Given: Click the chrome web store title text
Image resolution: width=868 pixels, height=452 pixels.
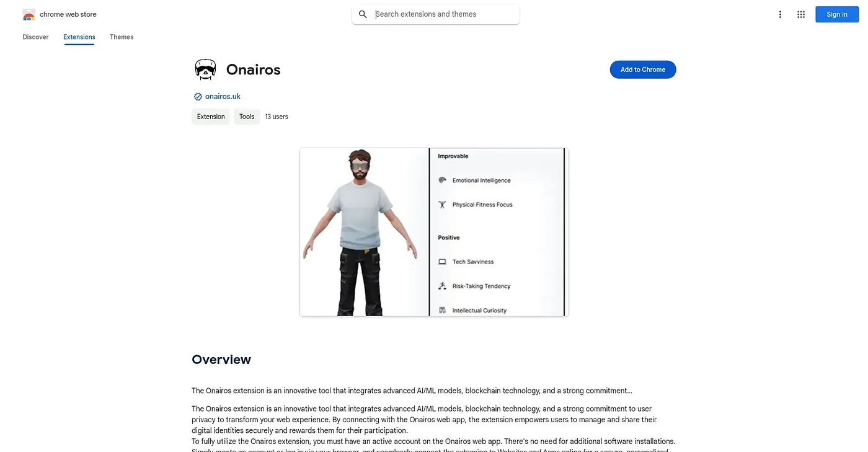Looking at the screenshot, I should coord(68,14).
